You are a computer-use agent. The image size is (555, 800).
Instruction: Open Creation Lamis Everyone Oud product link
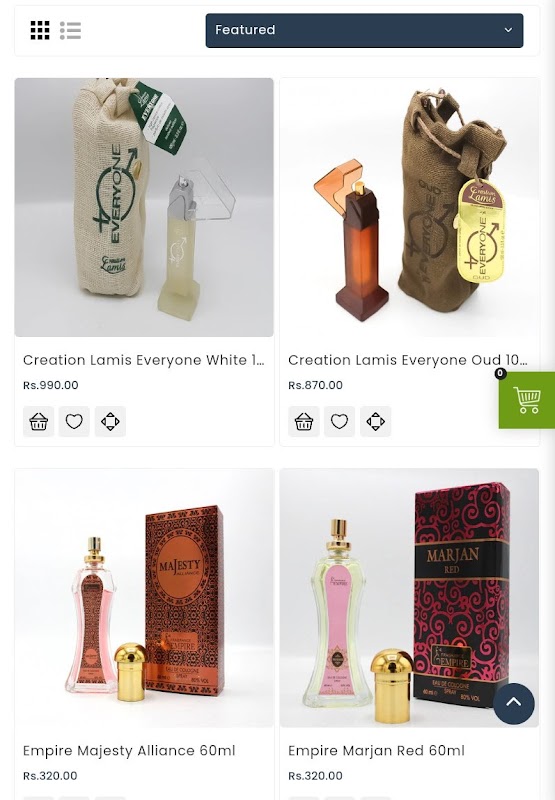coord(408,360)
